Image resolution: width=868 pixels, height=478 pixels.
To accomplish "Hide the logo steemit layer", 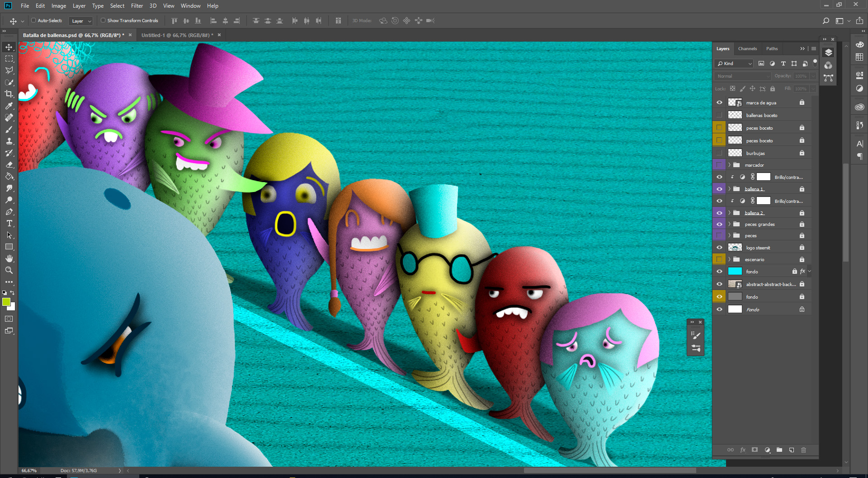I will (719, 248).
